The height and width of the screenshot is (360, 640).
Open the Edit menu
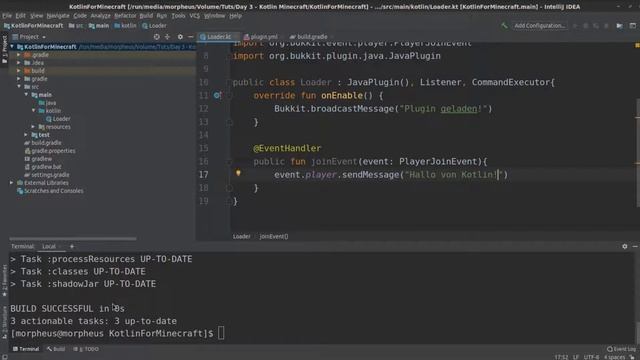20,16
